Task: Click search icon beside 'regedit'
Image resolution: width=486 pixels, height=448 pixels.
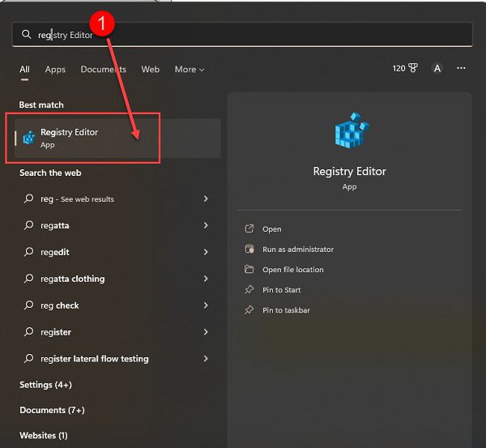Action: tap(28, 252)
